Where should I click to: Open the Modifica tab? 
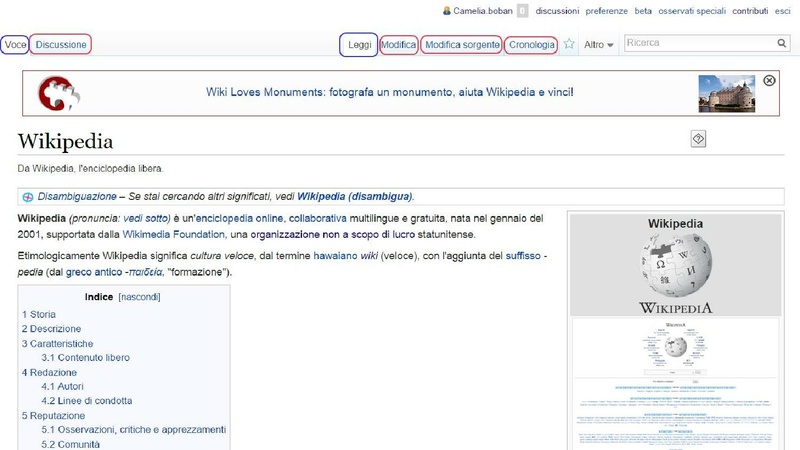pyautogui.click(x=398, y=45)
